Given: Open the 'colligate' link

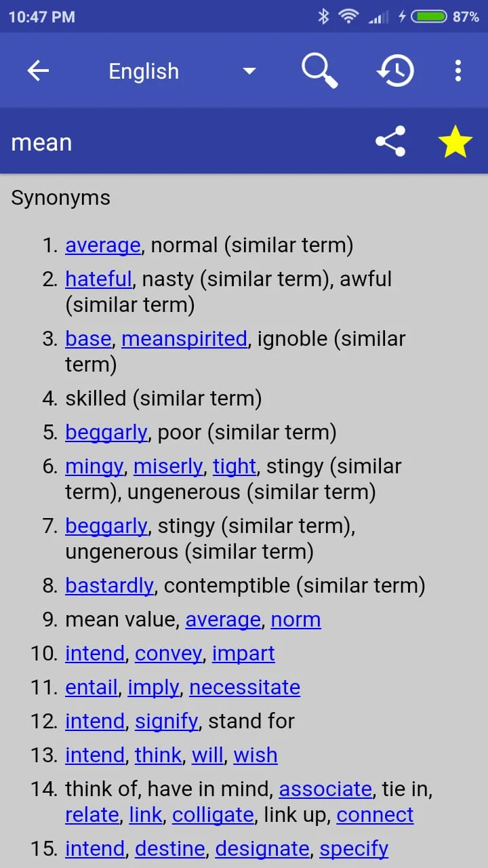Looking at the screenshot, I should coord(213,814).
